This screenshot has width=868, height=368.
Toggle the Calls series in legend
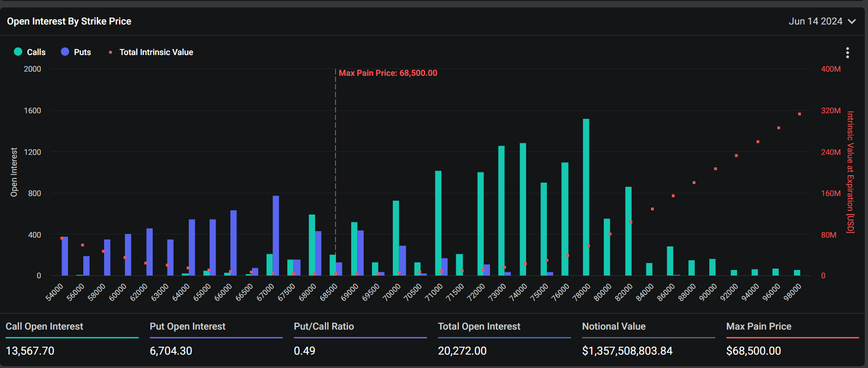[30, 52]
